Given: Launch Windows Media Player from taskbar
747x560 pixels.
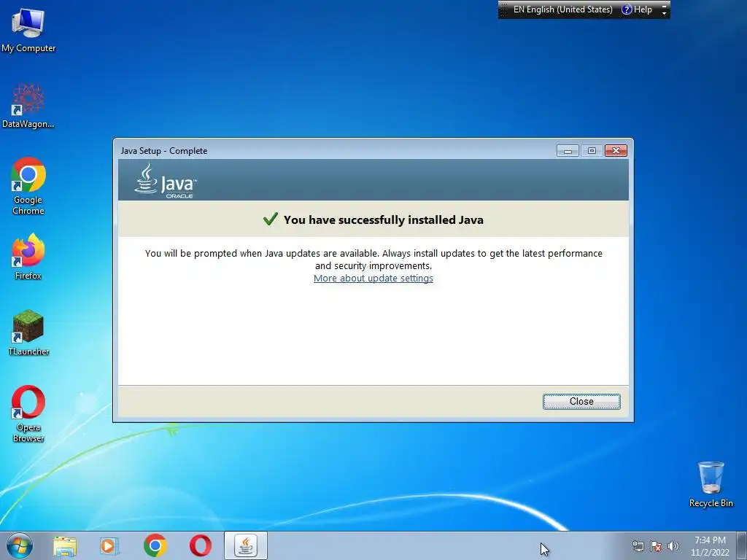Looking at the screenshot, I should pos(109,546).
